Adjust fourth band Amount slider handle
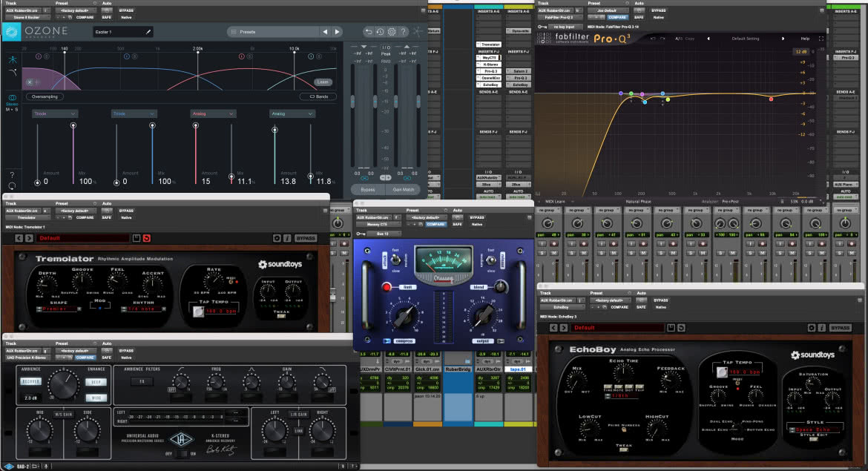 point(274,130)
